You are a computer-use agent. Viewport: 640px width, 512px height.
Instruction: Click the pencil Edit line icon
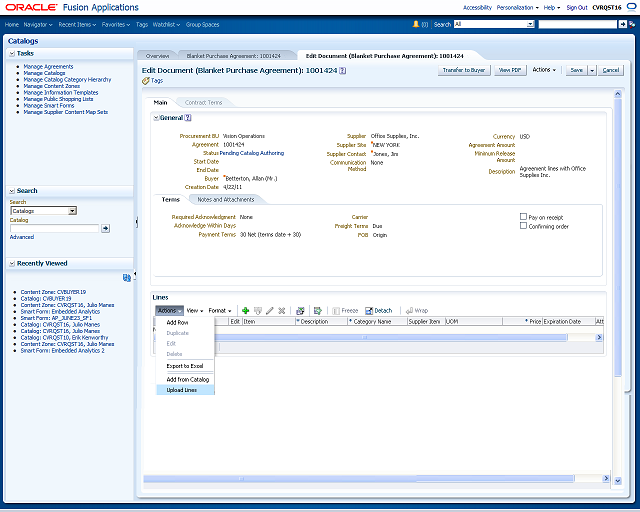[269, 311]
